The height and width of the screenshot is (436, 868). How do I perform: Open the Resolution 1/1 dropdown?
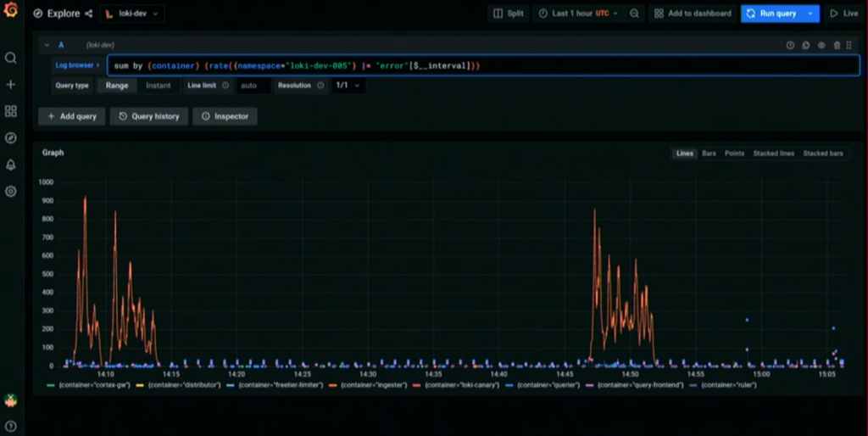348,86
